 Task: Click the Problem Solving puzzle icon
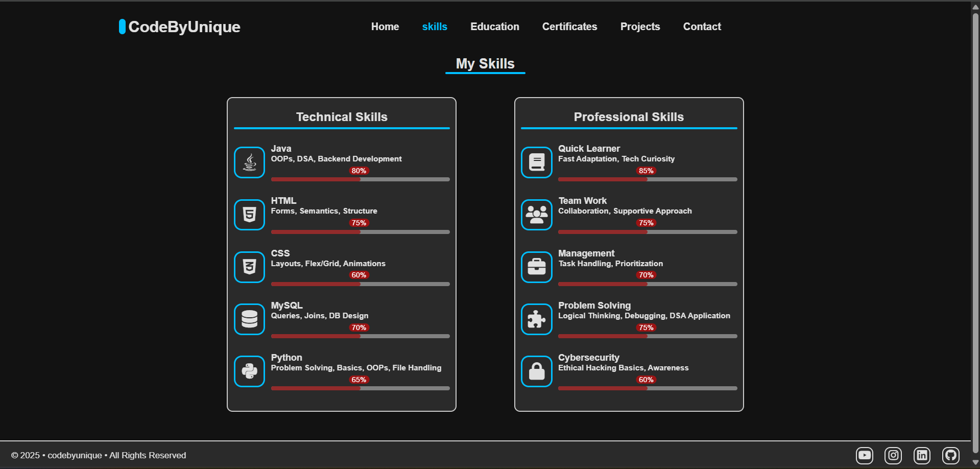pyautogui.click(x=536, y=319)
